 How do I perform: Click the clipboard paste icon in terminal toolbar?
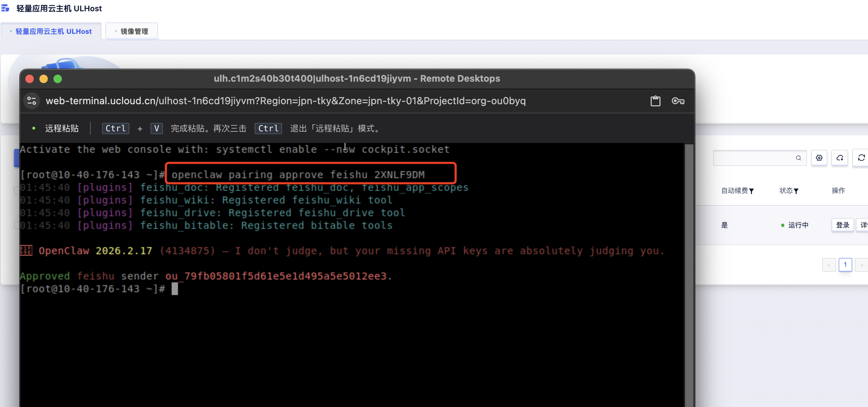(655, 101)
